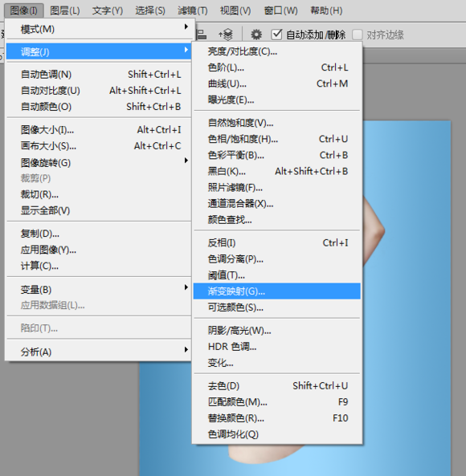Select highlighted 渐变映射(G)... entry

point(276,291)
